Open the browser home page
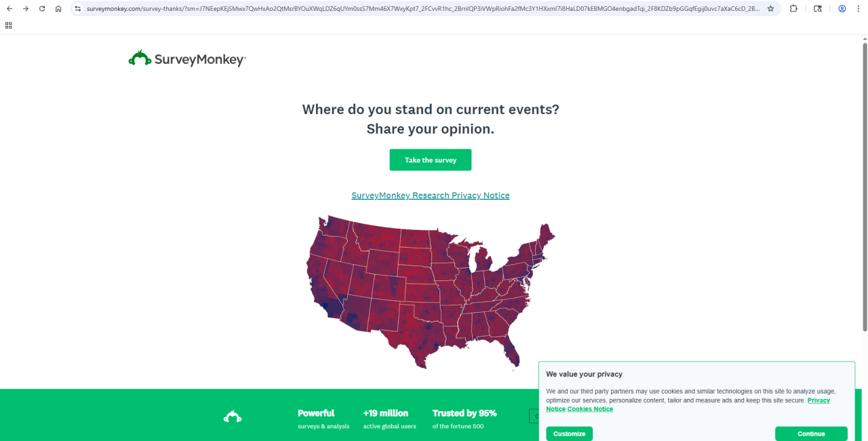Image resolution: width=868 pixels, height=441 pixels. pos(58,9)
